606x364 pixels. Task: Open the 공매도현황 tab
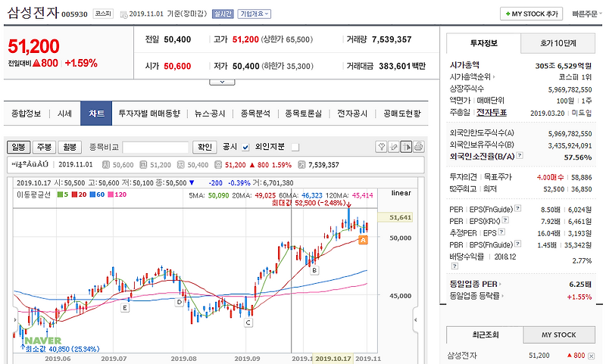pos(402,114)
